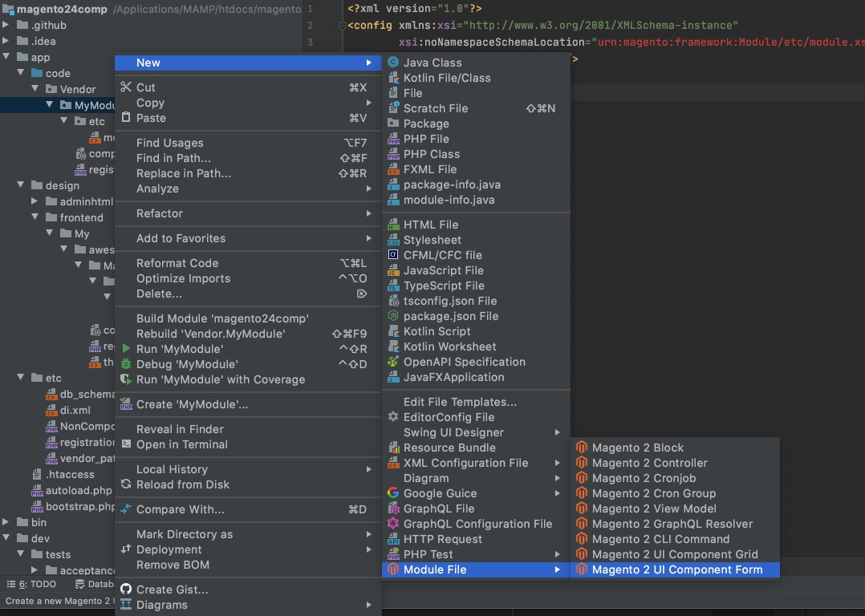Screen dimensions: 865x616
Task: Expand the adminhtml directory node
Action: pos(35,201)
